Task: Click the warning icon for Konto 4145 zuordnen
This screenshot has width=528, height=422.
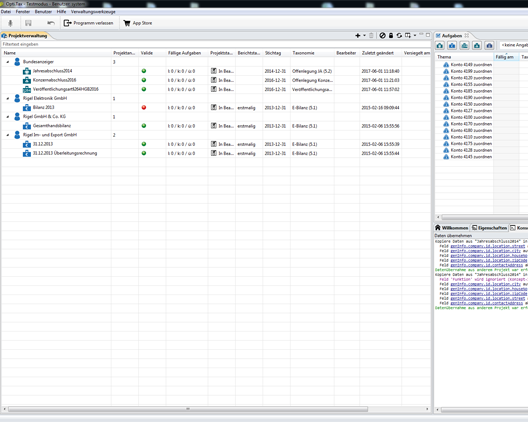Action: point(446,157)
